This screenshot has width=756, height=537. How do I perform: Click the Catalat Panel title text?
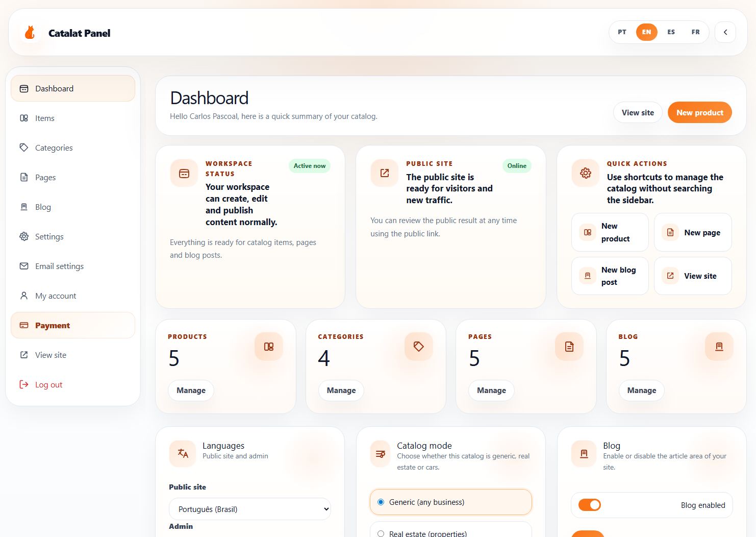coord(79,33)
